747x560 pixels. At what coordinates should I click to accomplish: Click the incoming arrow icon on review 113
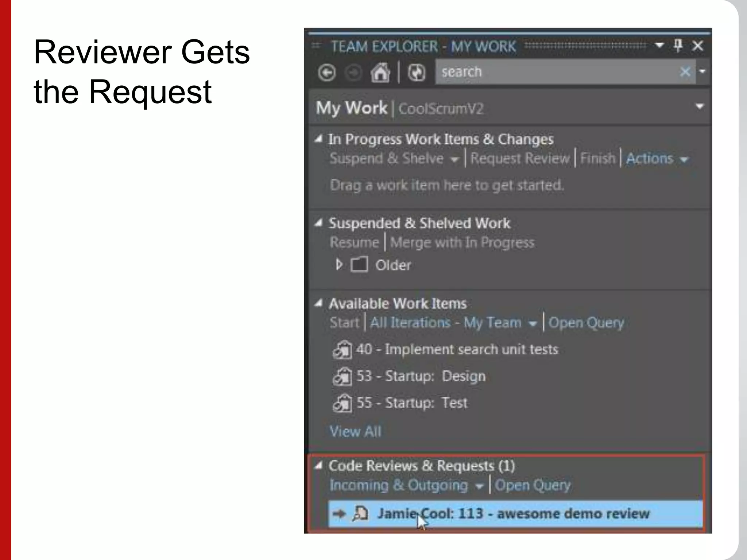339,514
